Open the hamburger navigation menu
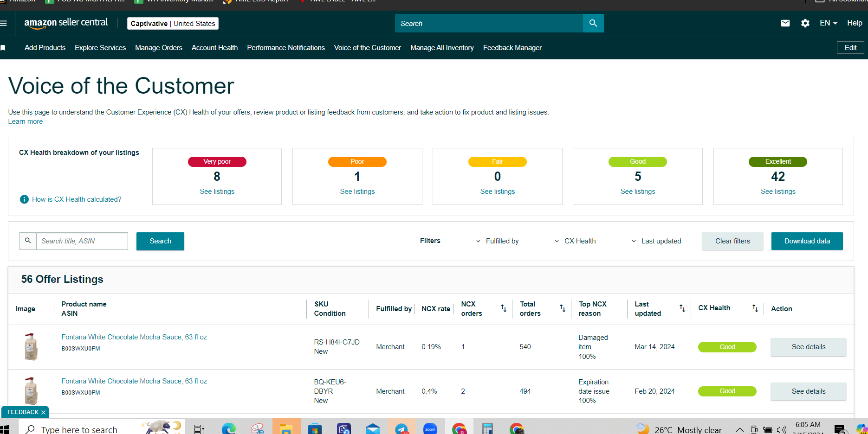868x434 pixels. point(3,23)
